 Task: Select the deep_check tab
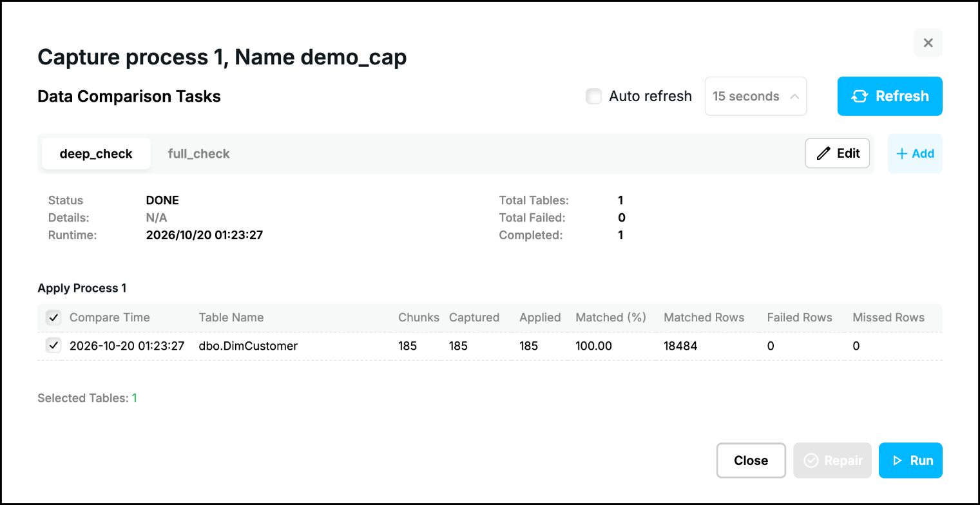tap(96, 153)
